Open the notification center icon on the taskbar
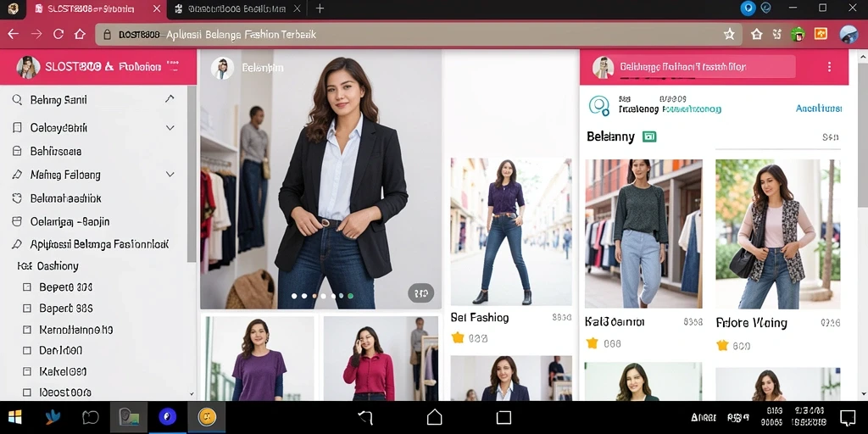This screenshot has height=434, width=868. click(848, 417)
